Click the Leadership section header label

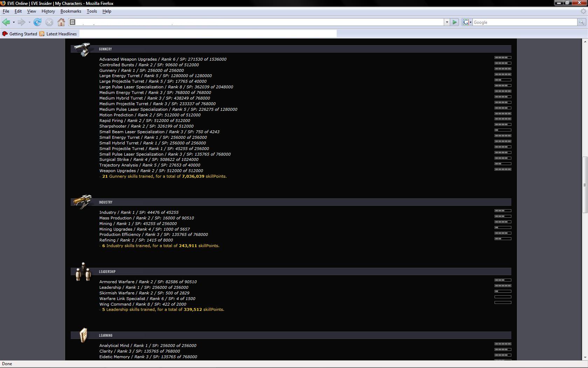coord(107,272)
